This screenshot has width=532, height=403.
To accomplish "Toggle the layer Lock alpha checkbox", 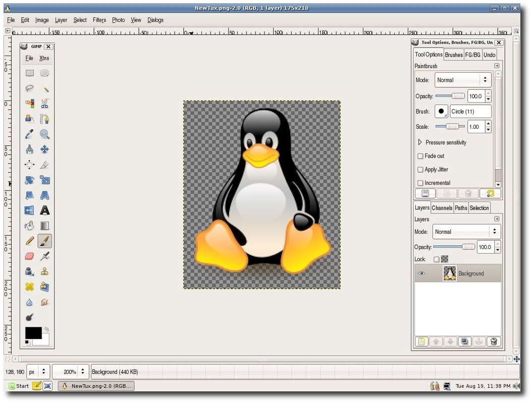I will point(436,260).
